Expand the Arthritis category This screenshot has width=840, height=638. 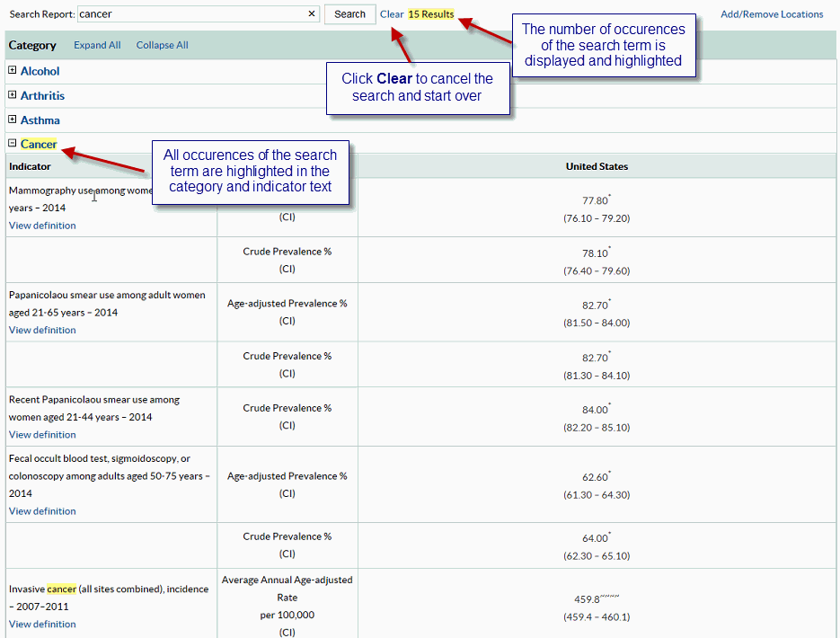(13, 95)
